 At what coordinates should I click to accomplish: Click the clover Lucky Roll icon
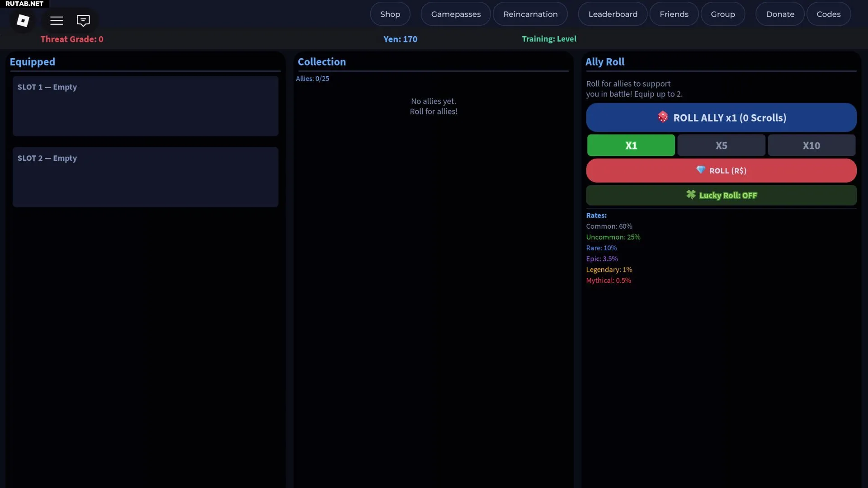coord(691,195)
